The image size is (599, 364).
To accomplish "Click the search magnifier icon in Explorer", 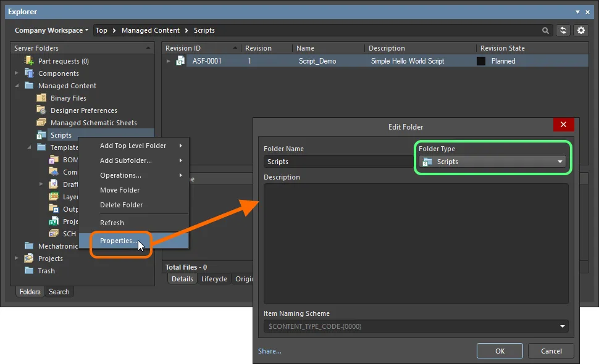I will 545,30.
